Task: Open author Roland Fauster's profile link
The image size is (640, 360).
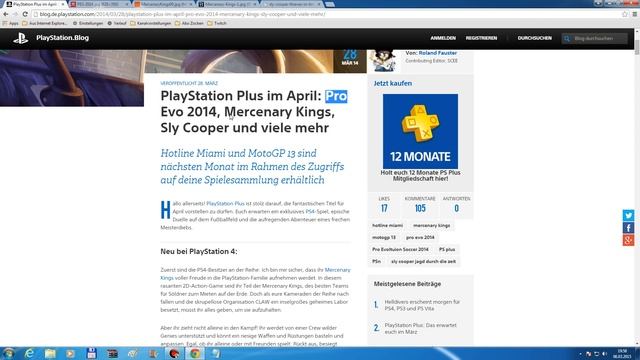Action: pyautogui.click(x=438, y=53)
